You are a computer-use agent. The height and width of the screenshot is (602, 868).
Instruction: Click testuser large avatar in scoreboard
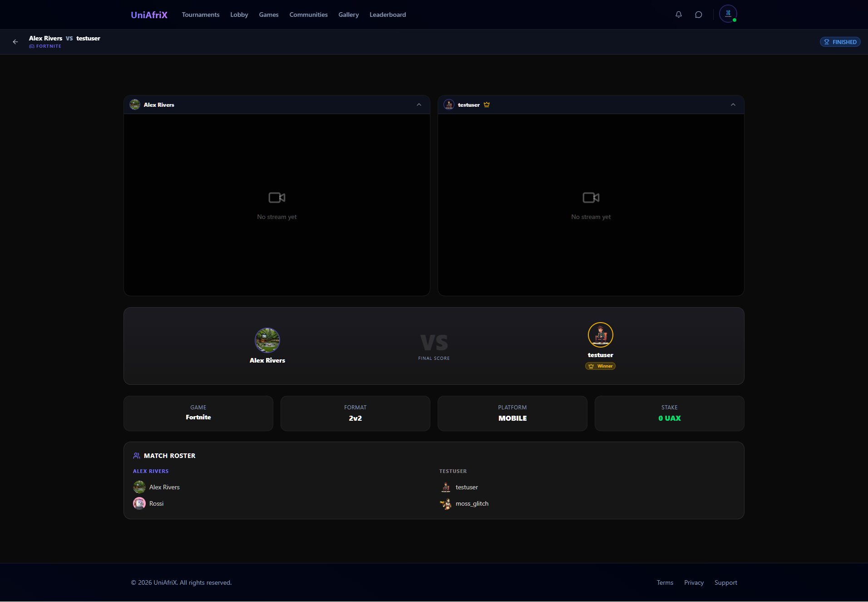click(601, 335)
